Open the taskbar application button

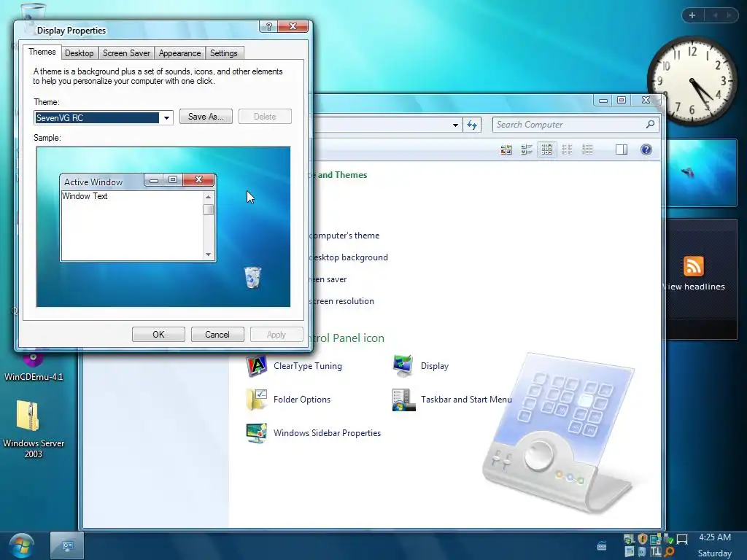point(67,545)
